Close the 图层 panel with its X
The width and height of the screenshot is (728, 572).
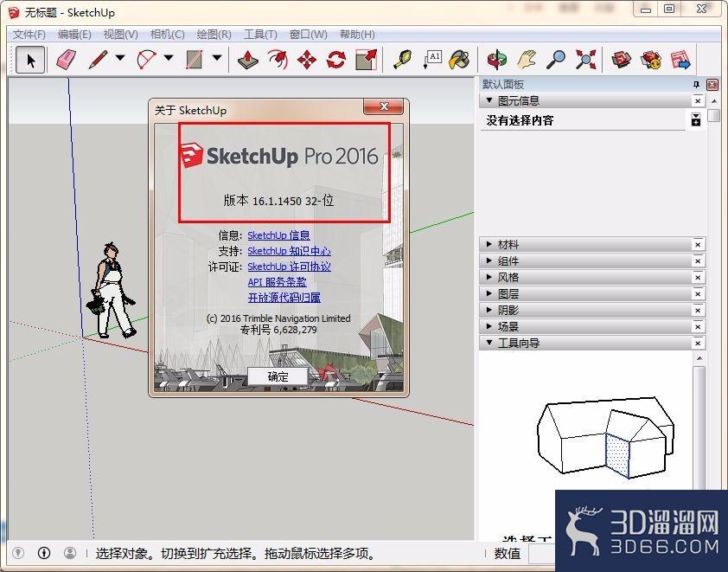(698, 293)
